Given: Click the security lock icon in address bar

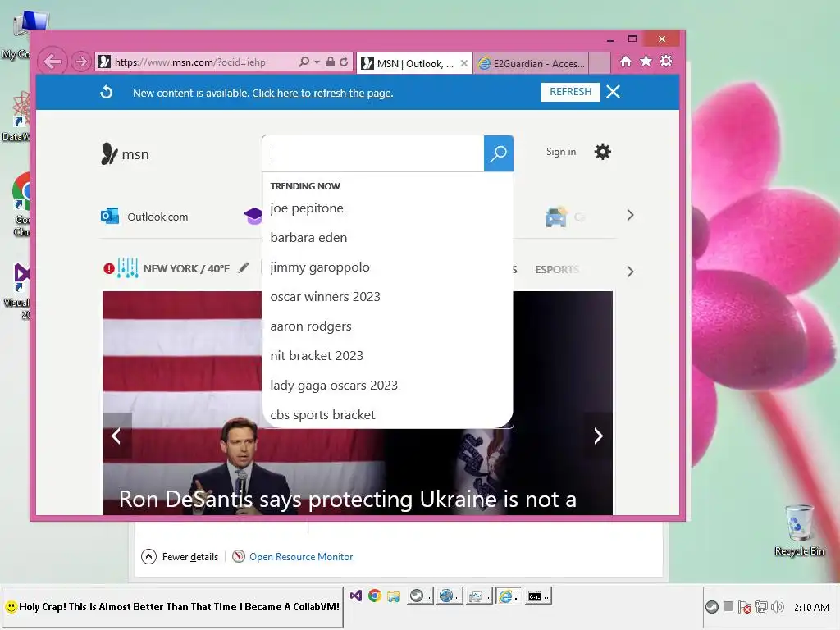Looking at the screenshot, I should click(331, 62).
